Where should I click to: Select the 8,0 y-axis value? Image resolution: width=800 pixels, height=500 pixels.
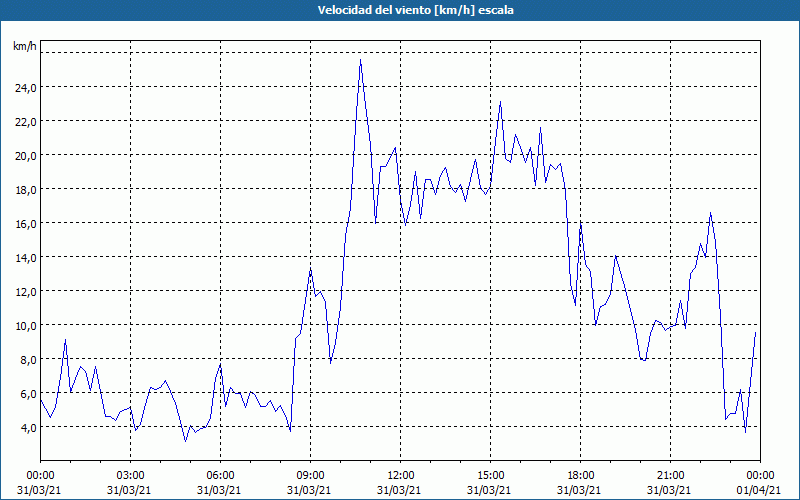(x=29, y=359)
